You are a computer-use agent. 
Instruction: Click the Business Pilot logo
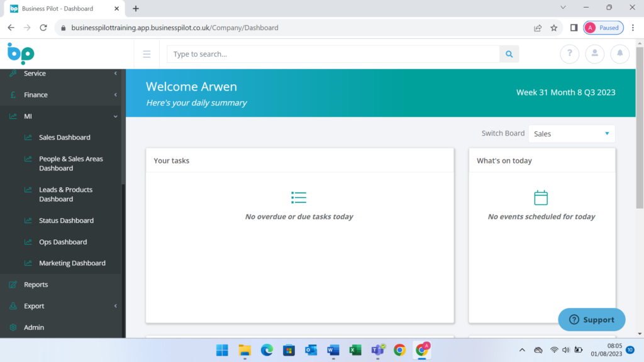pyautogui.click(x=21, y=54)
